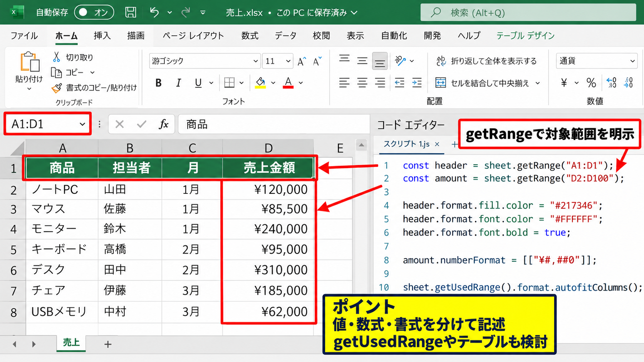644x362 pixels.
Task: Toggle Italic formatting
Action: coord(178,83)
